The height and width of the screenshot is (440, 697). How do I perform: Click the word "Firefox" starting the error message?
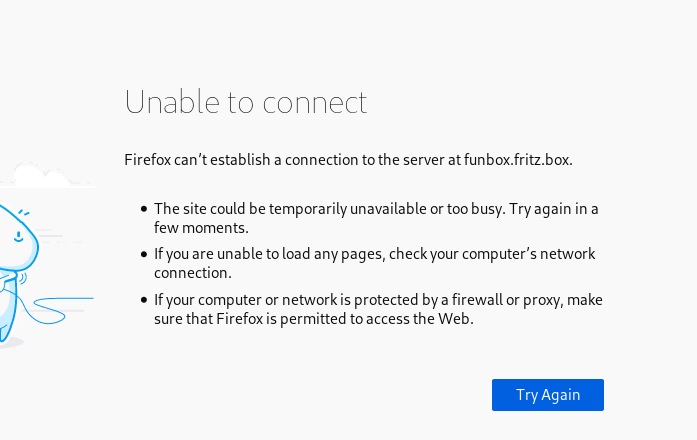[x=147, y=159]
